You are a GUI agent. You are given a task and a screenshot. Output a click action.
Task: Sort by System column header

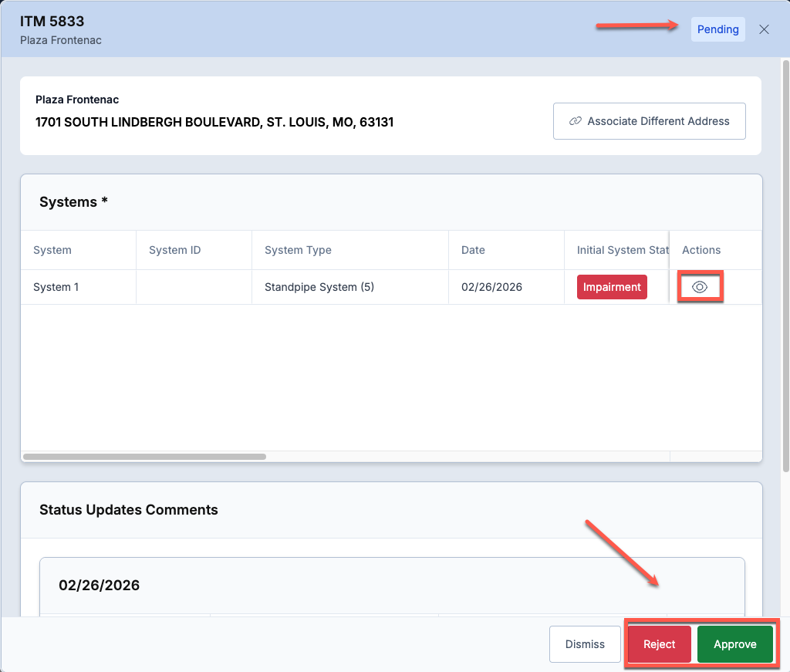coord(78,250)
